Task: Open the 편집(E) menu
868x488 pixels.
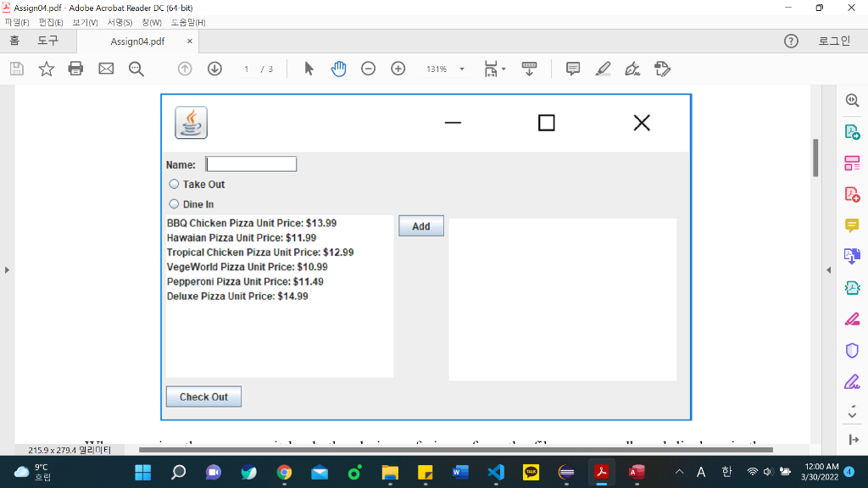Action: click(x=50, y=22)
